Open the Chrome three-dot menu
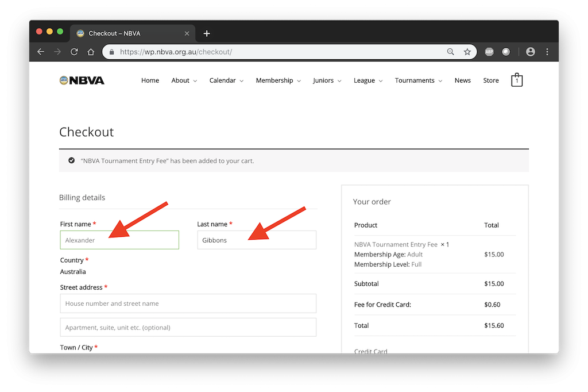Screen dimensions: 588x392 [547, 52]
